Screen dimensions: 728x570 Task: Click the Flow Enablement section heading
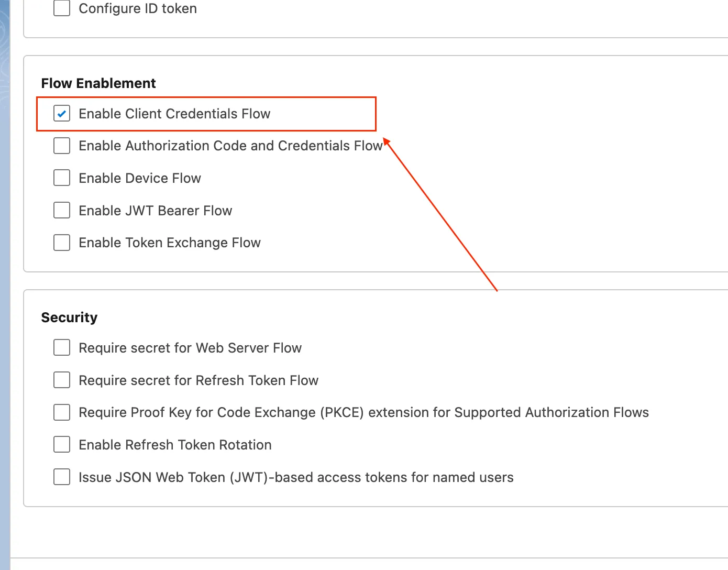point(98,83)
